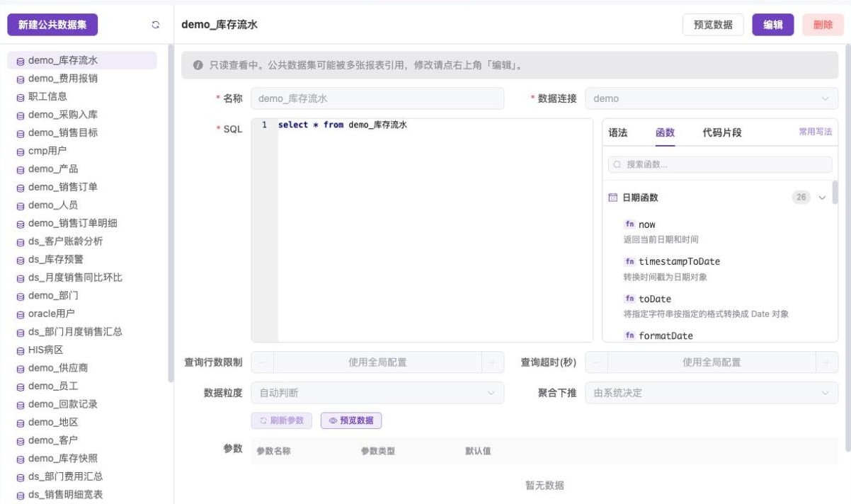Select dataset demo_销售订单
Screen dimensions: 851x504
(82, 188)
